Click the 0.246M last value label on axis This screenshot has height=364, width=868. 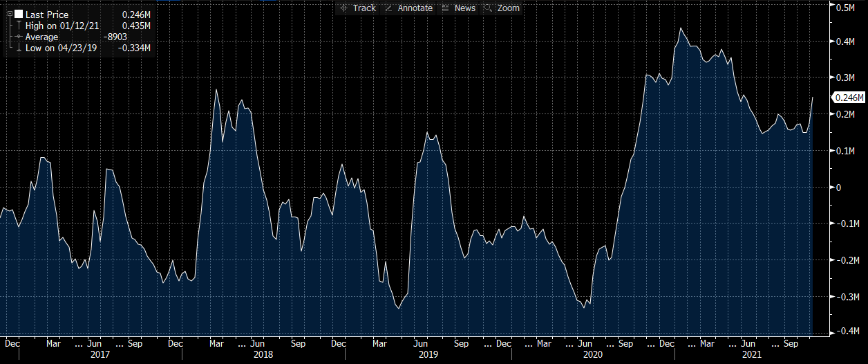coord(849,98)
